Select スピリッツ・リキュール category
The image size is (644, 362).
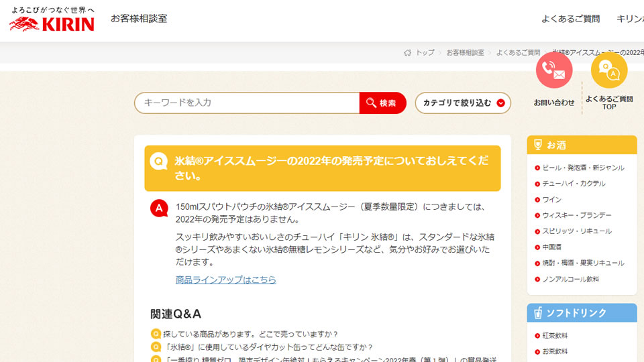[x=577, y=231]
